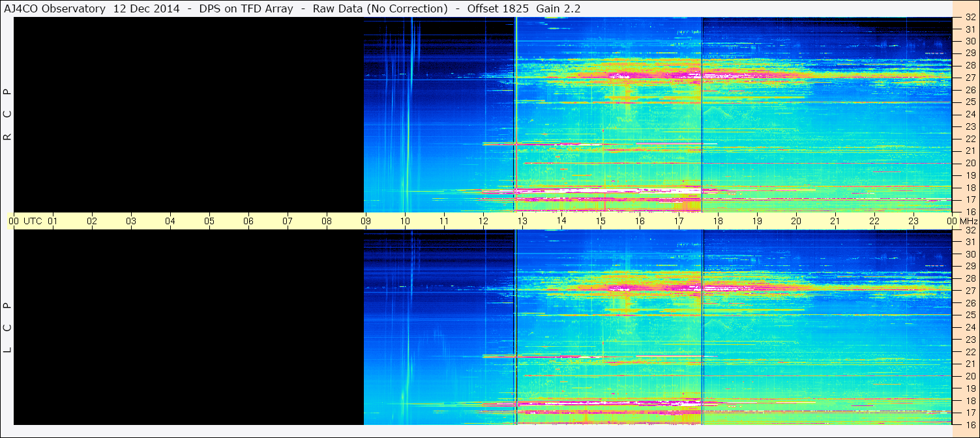Screen dimensions: 980x438
Task: Click the MHz unit label on time axis
Action: [x=968, y=221]
